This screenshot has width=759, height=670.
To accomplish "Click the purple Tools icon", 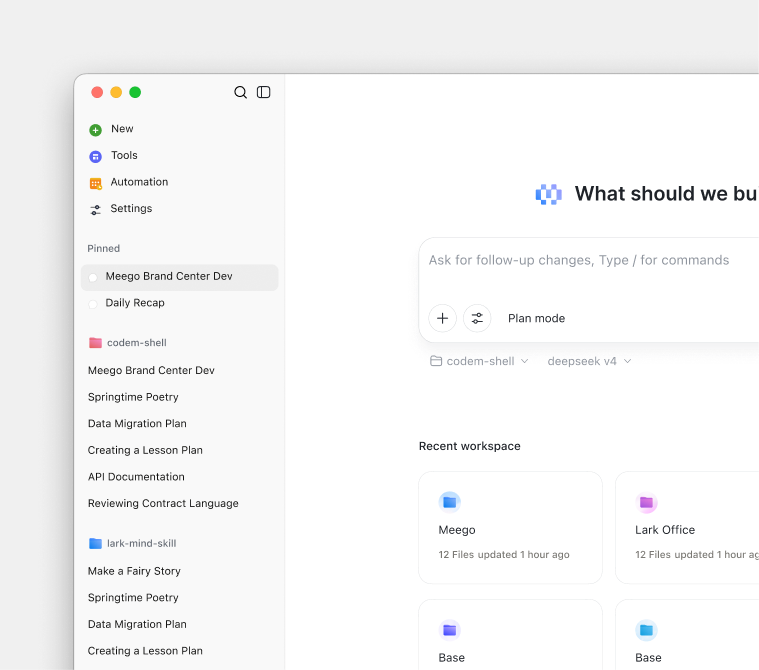I will click(95, 156).
